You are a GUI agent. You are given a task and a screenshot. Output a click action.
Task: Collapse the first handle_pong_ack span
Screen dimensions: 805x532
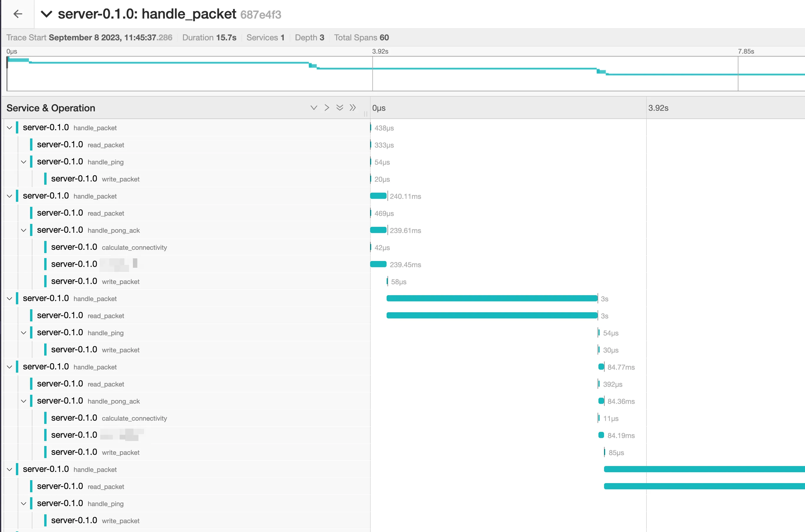[x=24, y=230]
